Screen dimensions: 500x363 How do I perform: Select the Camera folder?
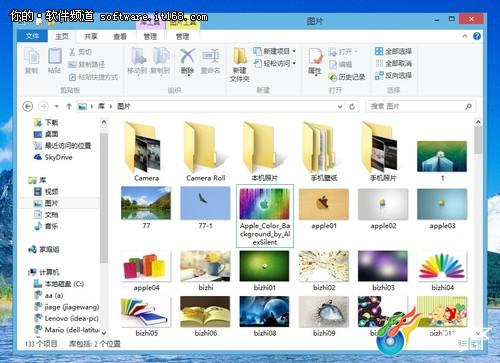[146, 152]
